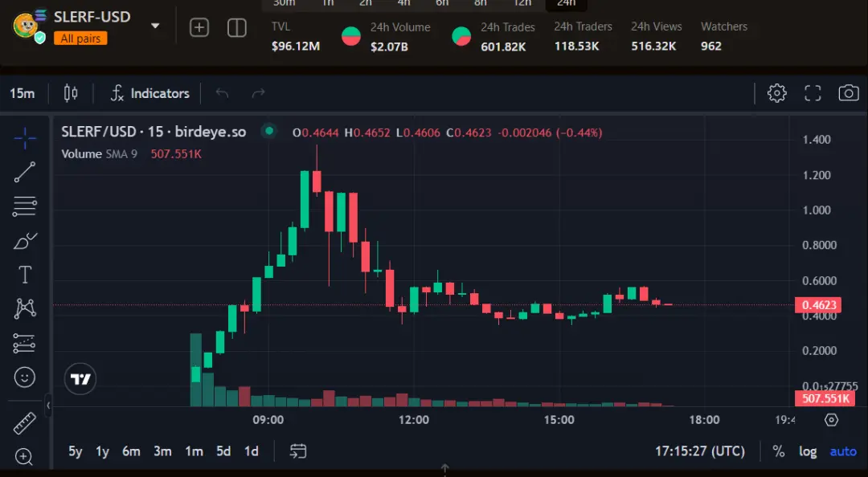Toggle percent scale mode
This screenshot has height=477, width=868.
(x=779, y=451)
